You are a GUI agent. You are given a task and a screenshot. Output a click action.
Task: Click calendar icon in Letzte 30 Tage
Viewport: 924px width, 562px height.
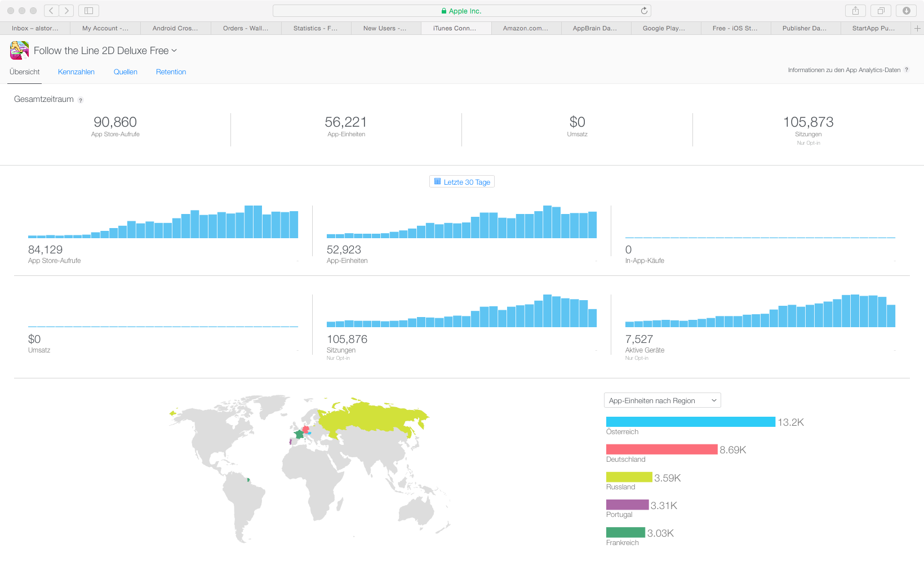[437, 181]
